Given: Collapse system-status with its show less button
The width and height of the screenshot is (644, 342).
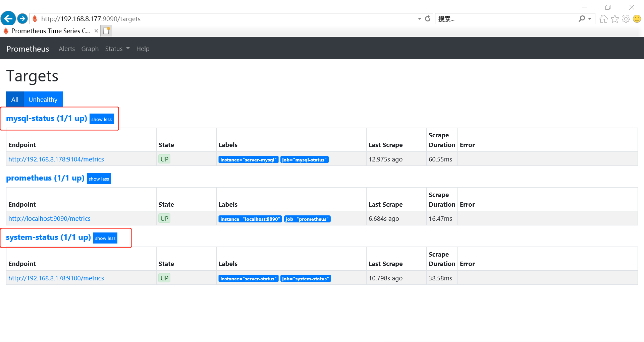Looking at the screenshot, I should [x=105, y=238].
